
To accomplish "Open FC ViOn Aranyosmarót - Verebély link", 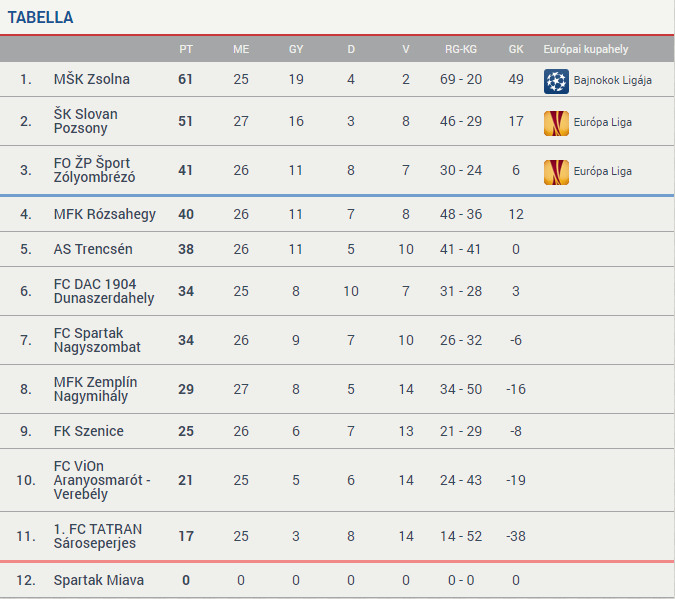I will coord(102,480).
